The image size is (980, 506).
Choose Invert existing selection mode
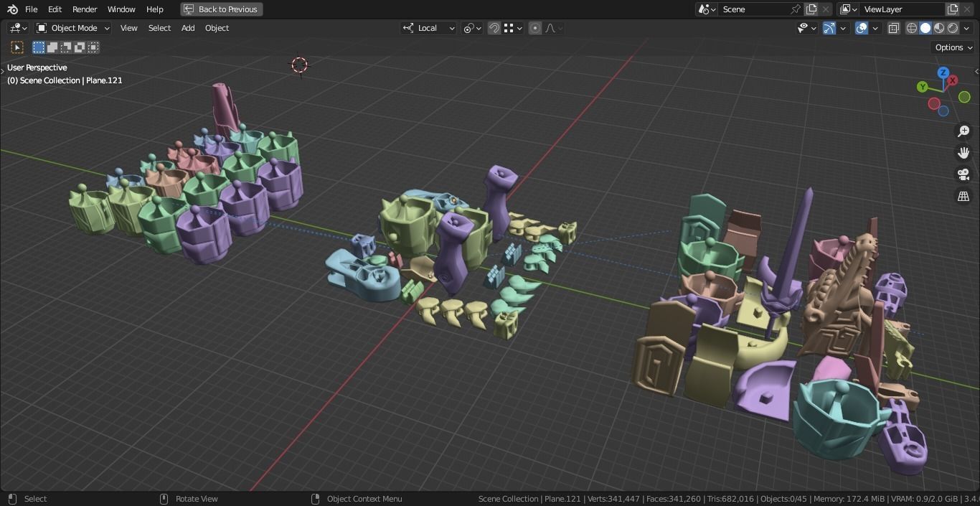[80, 47]
